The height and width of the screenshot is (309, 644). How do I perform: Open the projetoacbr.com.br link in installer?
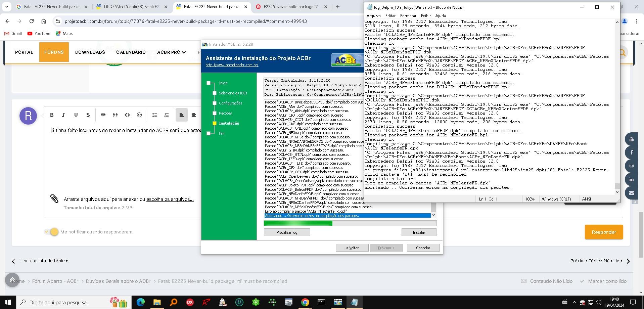click(232, 65)
